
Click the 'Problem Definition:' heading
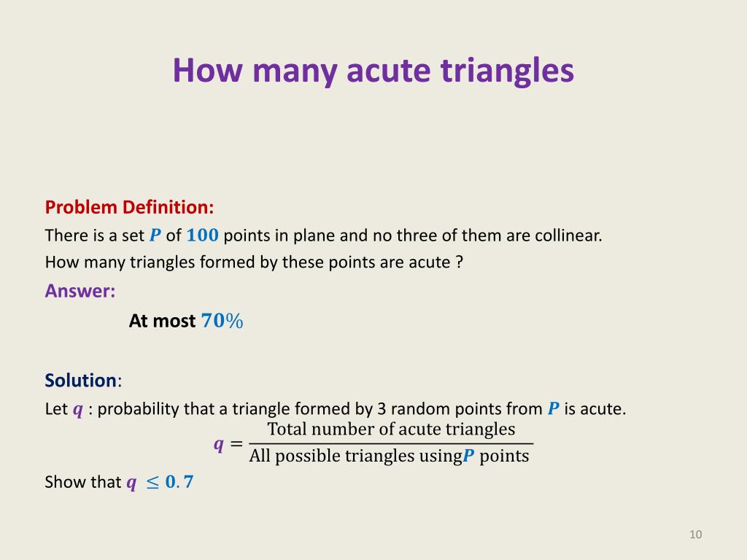pos(129,207)
